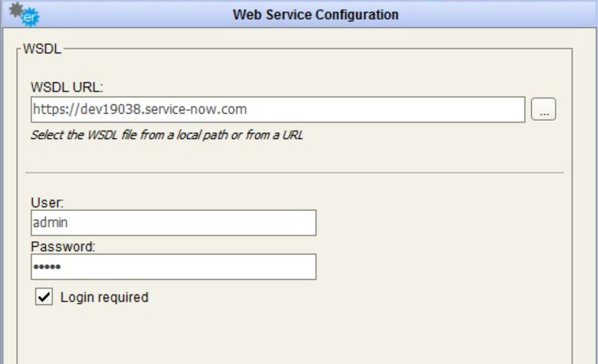
Task: Click the "WSDL URL:" field label
Action: pos(67,86)
